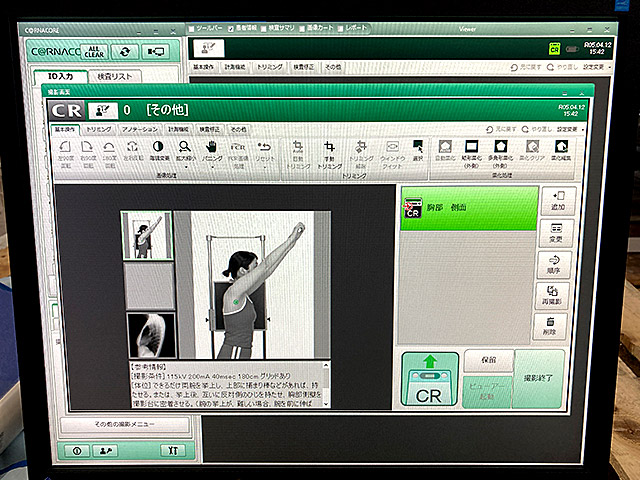Click the 追加 (add) button
Viewport: 640px width, 480px height.
[x=558, y=201]
